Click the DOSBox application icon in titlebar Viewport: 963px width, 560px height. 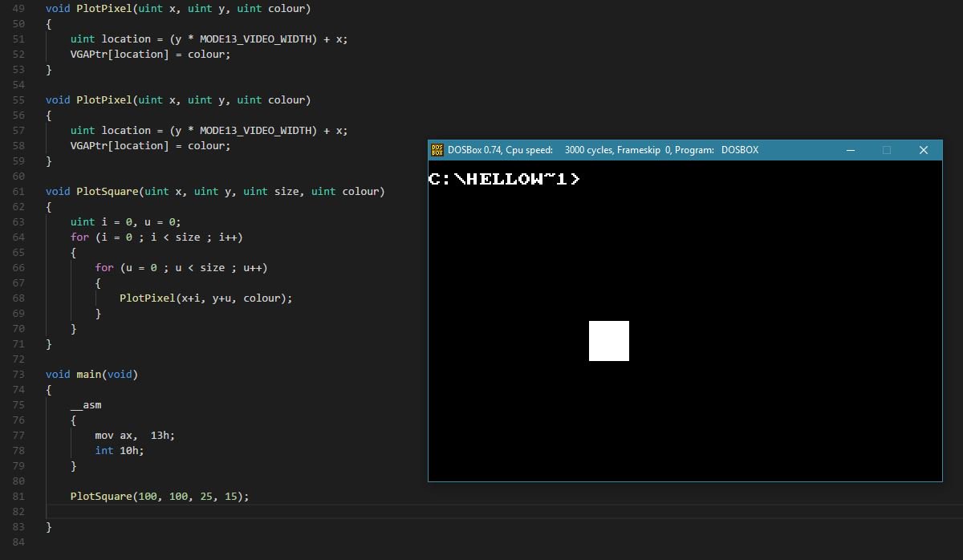click(x=437, y=149)
